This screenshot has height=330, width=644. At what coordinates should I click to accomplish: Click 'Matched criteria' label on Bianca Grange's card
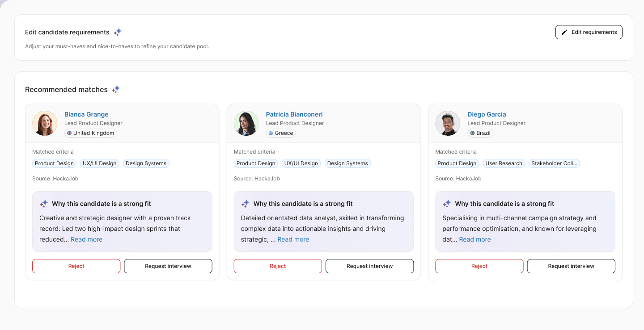pyautogui.click(x=53, y=152)
